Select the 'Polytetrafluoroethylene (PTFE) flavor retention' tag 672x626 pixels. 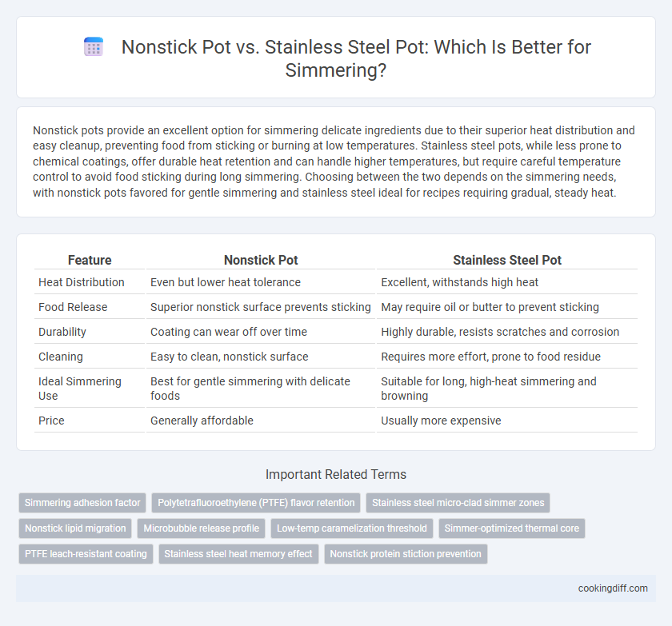tap(256, 503)
